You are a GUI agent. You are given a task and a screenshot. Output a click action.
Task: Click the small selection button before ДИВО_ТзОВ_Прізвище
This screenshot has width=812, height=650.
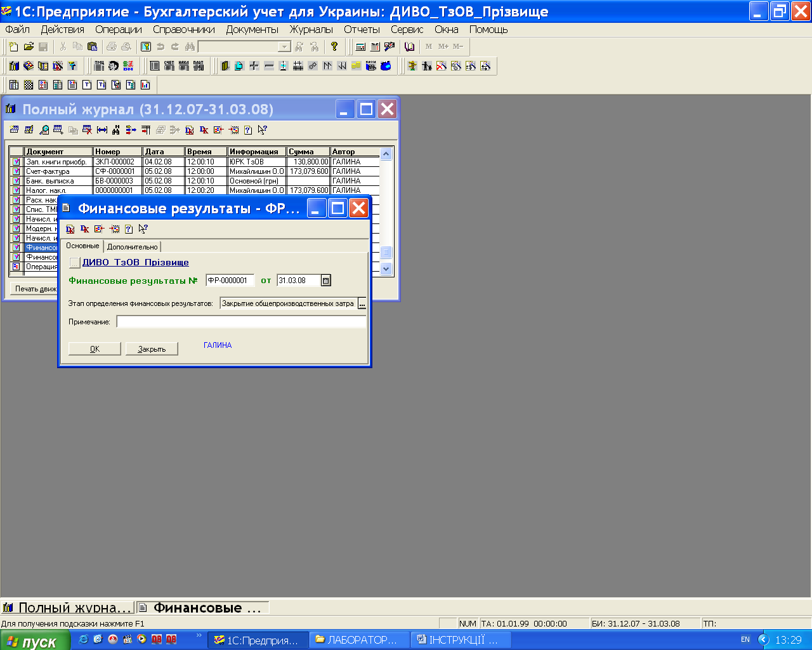point(75,262)
